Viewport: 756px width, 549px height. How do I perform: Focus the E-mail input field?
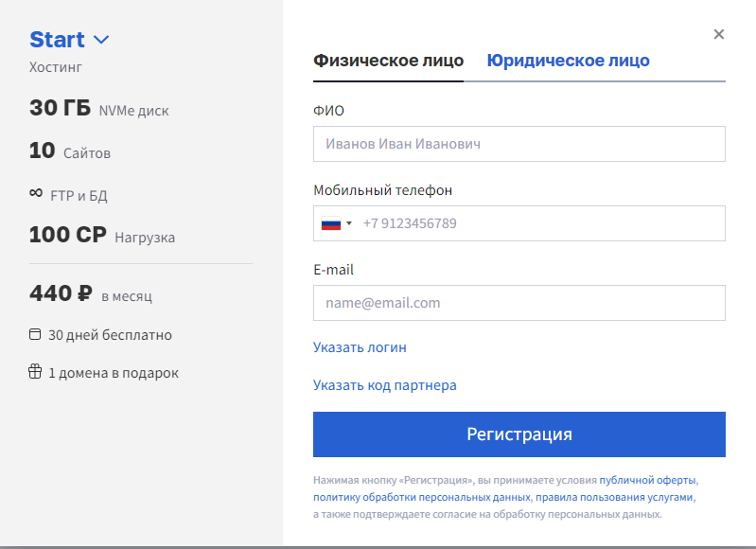pyautogui.click(x=519, y=303)
